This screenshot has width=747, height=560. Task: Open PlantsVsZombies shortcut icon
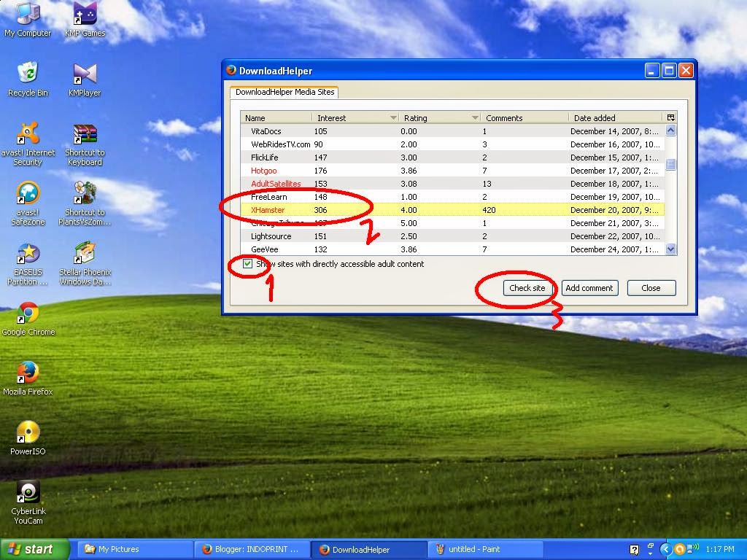[85, 204]
